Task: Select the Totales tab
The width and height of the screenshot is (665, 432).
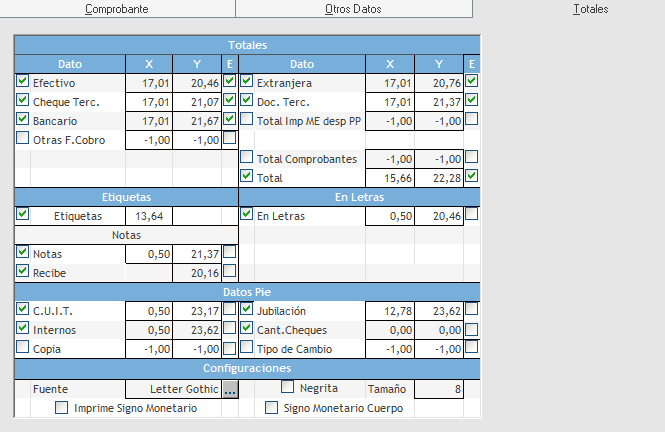Action: (x=590, y=9)
